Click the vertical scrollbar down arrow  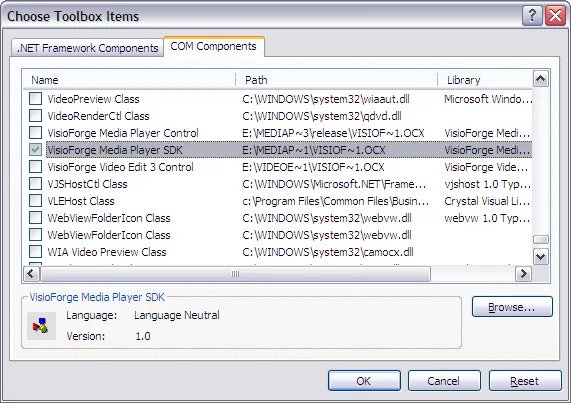click(x=541, y=257)
